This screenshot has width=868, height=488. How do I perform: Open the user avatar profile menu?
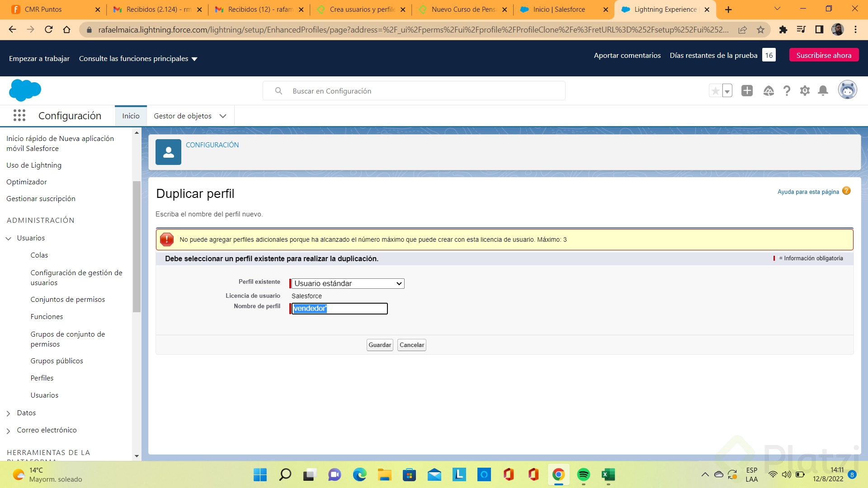(x=847, y=90)
